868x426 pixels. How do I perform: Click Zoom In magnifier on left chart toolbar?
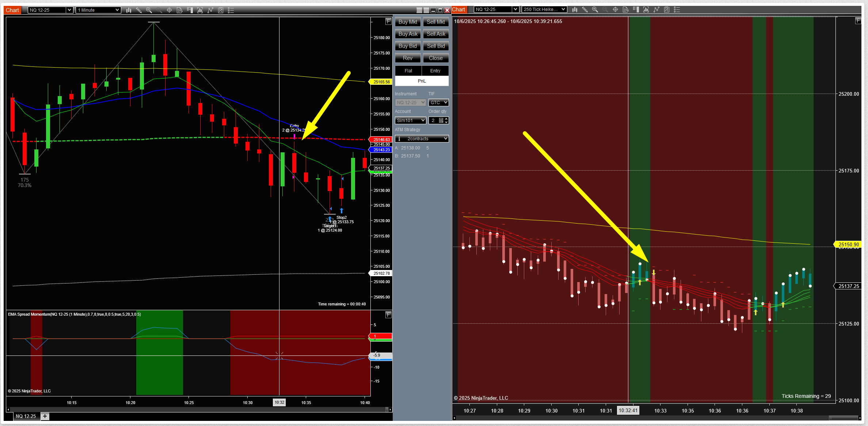(x=149, y=10)
